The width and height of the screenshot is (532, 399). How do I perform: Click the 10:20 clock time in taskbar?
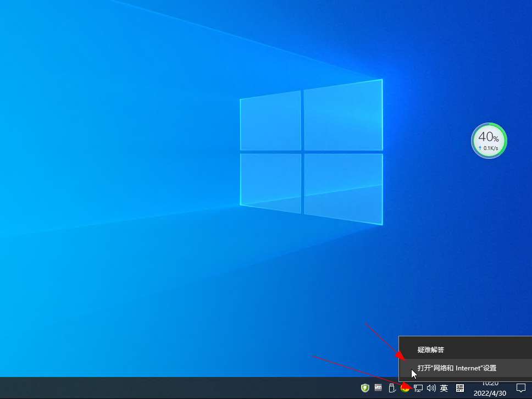click(490, 384)
